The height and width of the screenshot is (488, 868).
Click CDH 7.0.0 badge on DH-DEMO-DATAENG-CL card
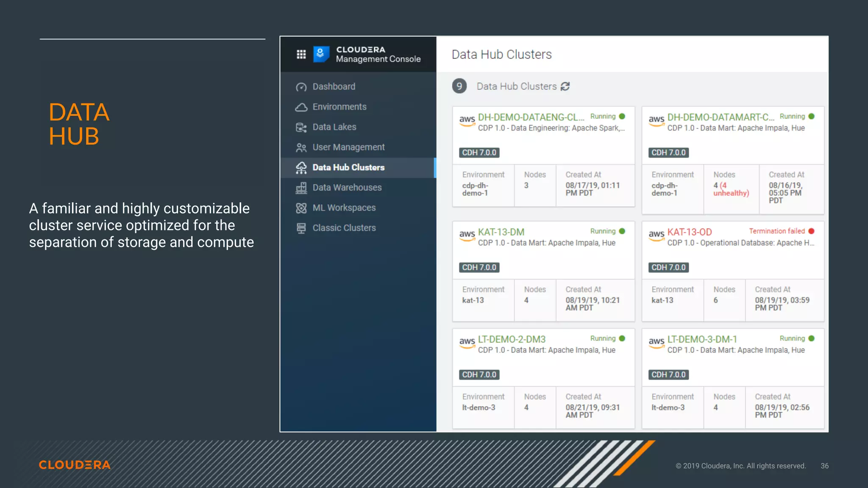pos(479,153)
